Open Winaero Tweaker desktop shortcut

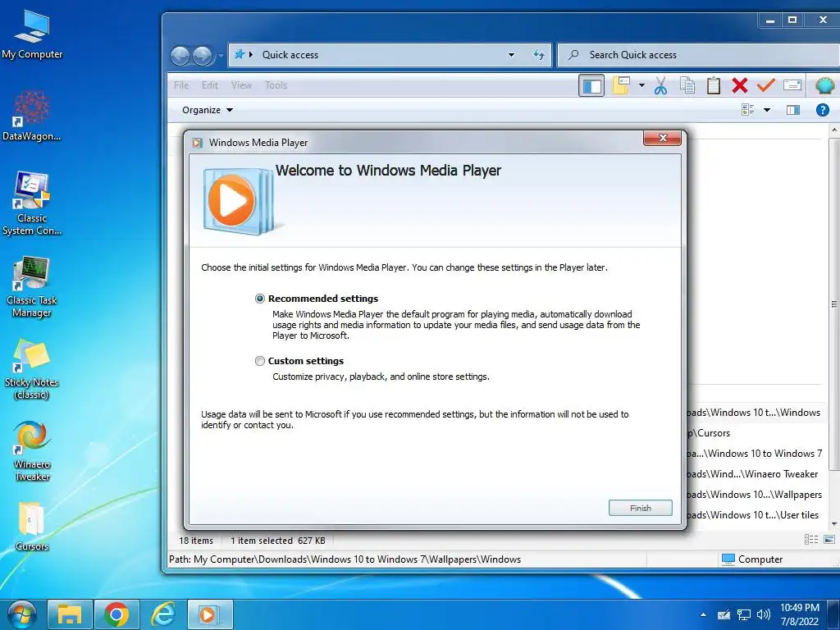[x=32, y=452]
